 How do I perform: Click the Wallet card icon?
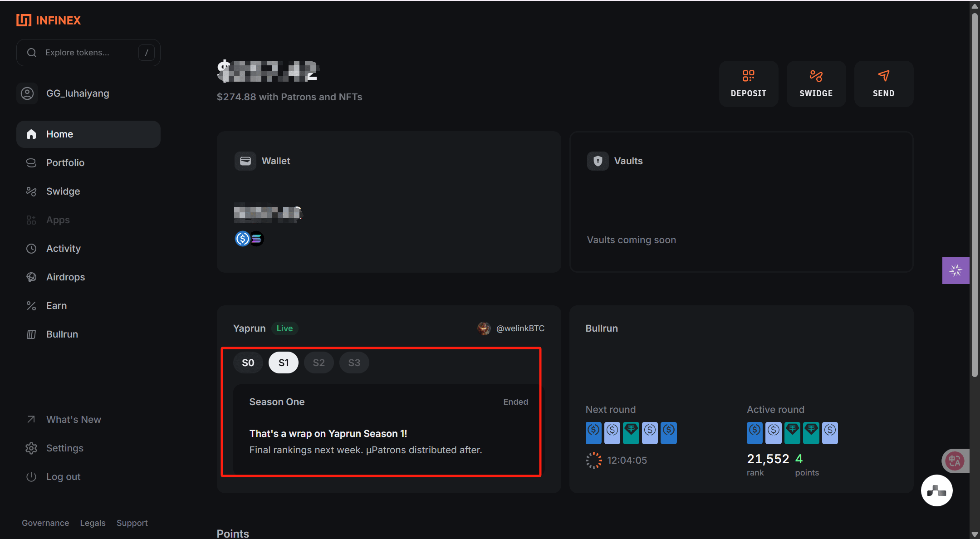point(245,161)
